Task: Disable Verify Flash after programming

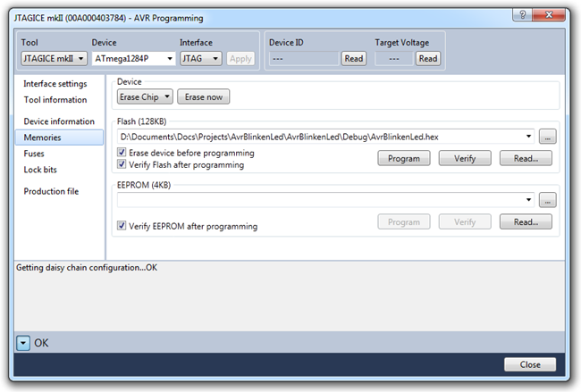Action: coord(122,164)
